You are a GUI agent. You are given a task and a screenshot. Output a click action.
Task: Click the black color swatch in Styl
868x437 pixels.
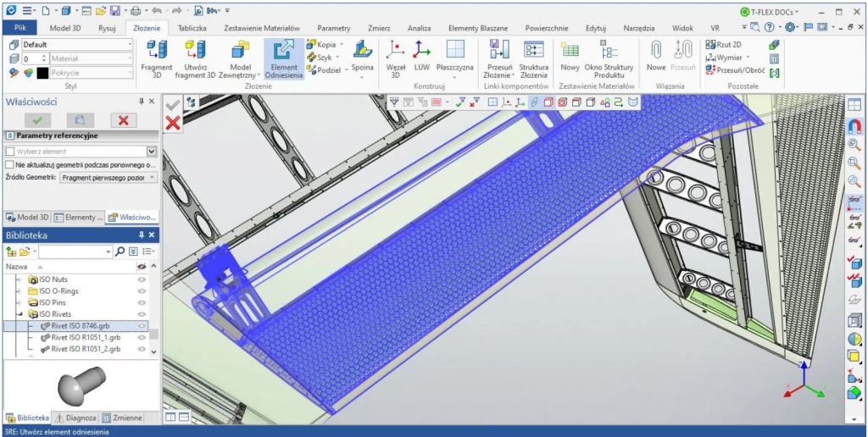(42, 73)
